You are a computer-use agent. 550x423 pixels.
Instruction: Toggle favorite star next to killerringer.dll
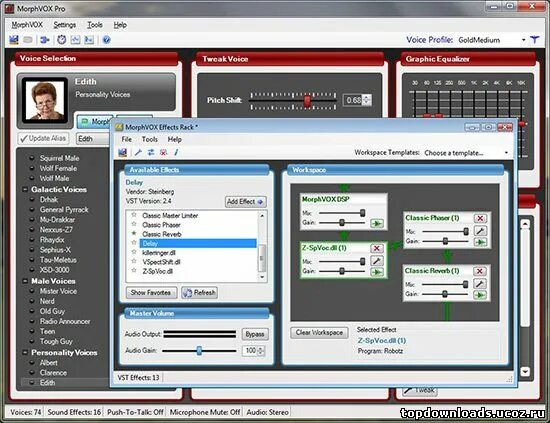coord(134,252)
